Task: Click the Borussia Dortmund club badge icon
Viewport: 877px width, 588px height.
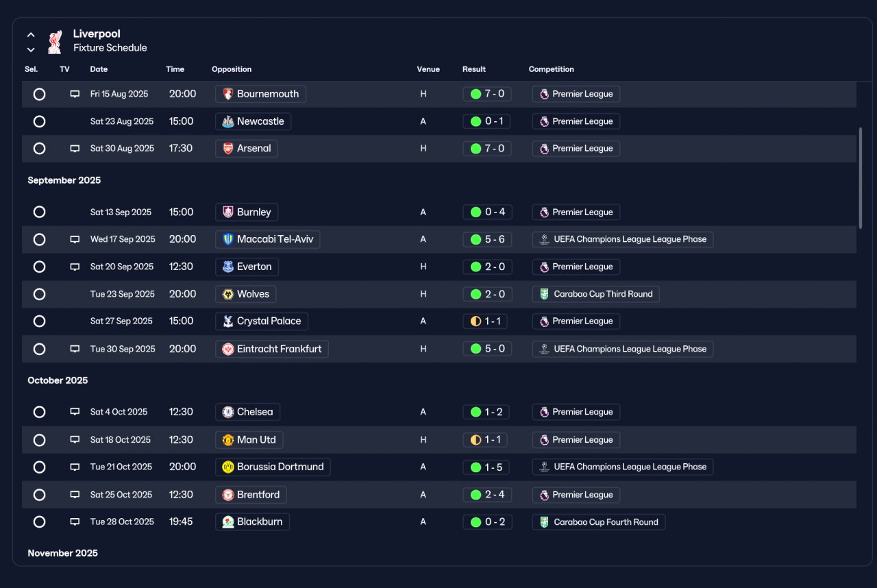Action: pyautogui.click(x=228, y=467)
